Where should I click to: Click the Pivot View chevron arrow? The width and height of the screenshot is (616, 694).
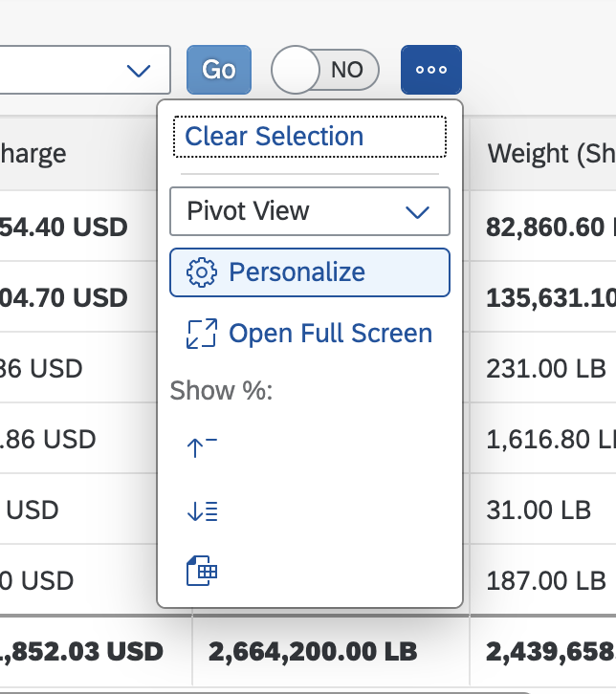point(417,212)
